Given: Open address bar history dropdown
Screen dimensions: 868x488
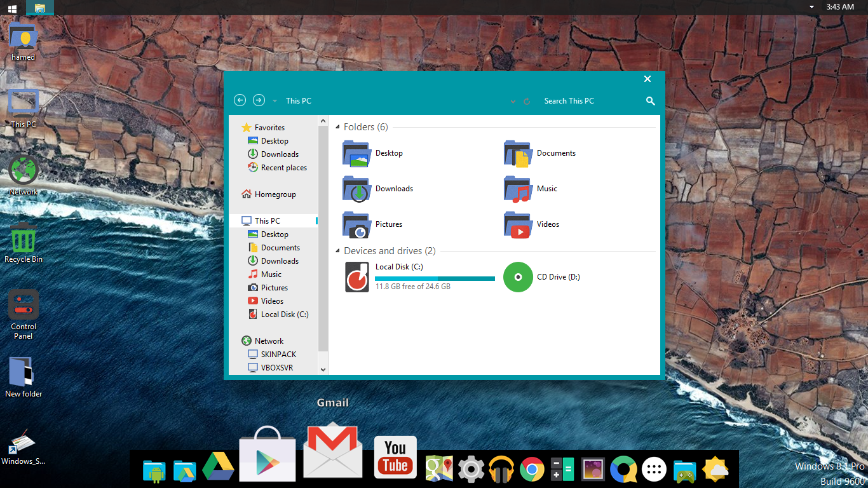Looking at the screenshot, I should [x=513, y=101].
